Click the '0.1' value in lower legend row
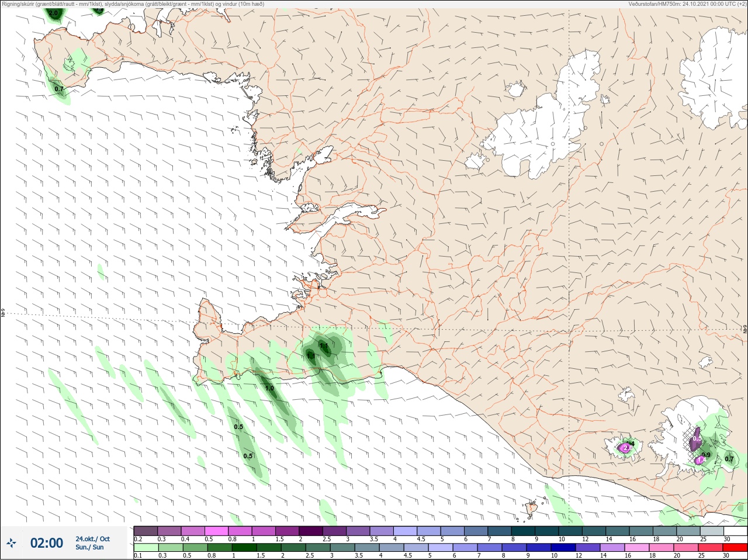This screenshot has height=560, width=748. (x=138, y=556)
